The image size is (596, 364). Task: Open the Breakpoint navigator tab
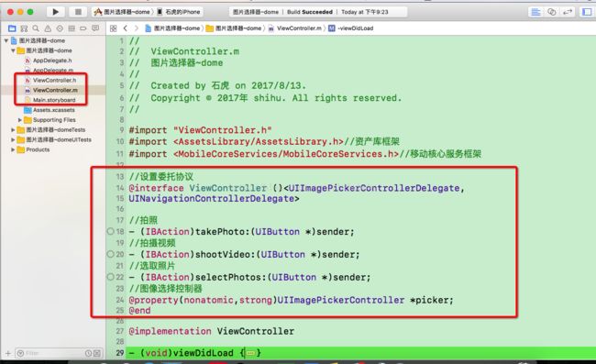[x=83, y=28]
